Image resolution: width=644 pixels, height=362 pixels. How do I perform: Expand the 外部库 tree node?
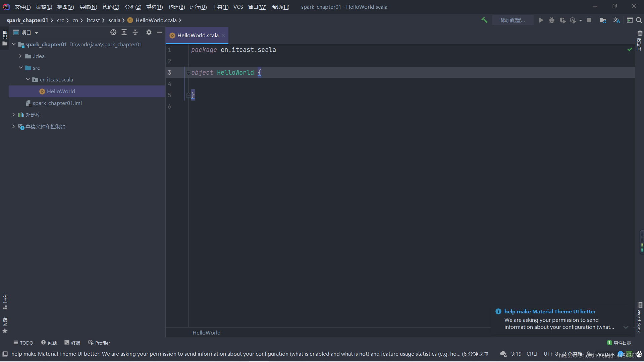coord(13,115)
